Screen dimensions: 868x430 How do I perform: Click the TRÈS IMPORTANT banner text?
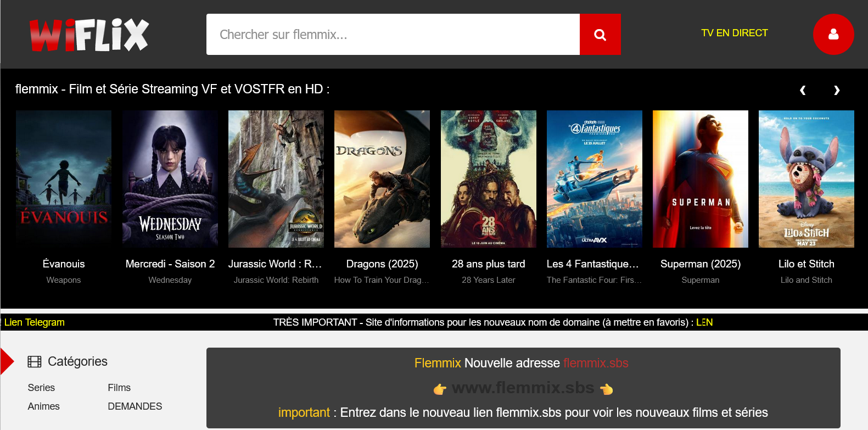click(484, 322)
